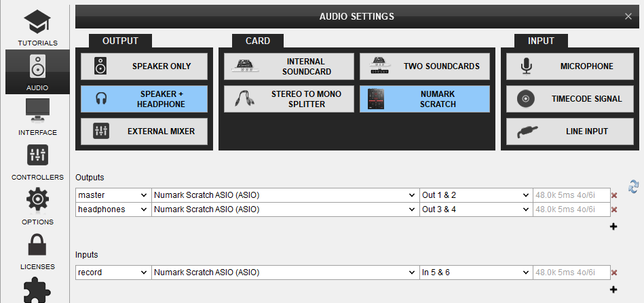
Task: Select Speaker Only output mode
Action: 144,66
